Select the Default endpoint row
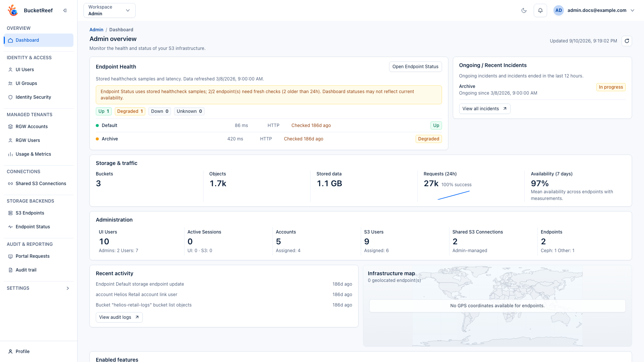This screenshot has height=362, width=644. coord(269,126)
